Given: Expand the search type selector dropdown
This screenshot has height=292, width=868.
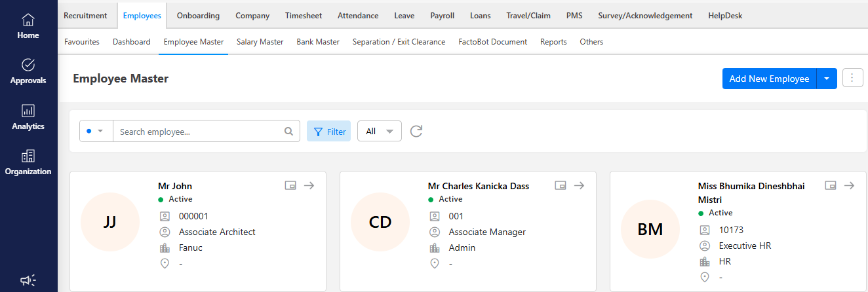Looking at the screenshot, I should pos(96,132).
